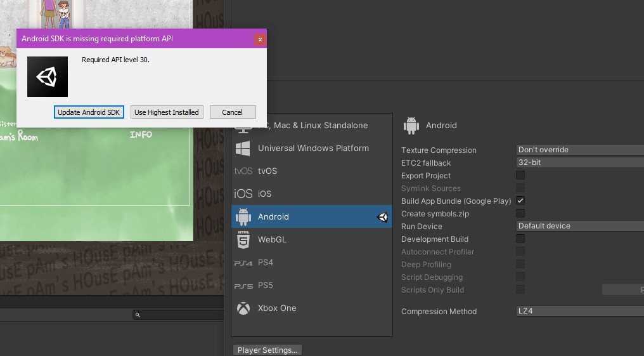Click the Unity logo in dialog
644x356 pixels.
48,77
